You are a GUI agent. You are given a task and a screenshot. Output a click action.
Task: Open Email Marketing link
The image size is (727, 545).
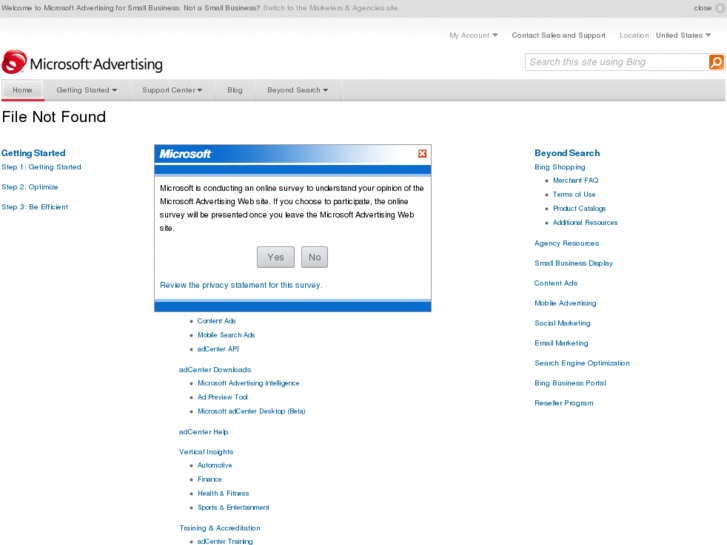[561, 343]
